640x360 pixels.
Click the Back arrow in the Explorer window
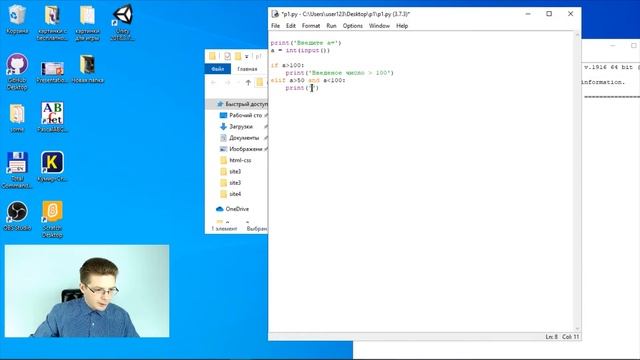click(213, 82)
